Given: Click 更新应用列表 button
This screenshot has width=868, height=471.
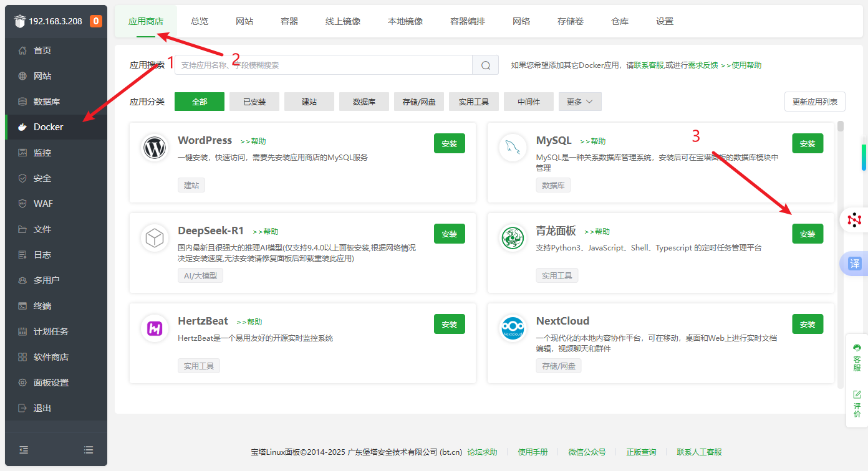Looking at the screenshot, I should [x=814, y=102].
